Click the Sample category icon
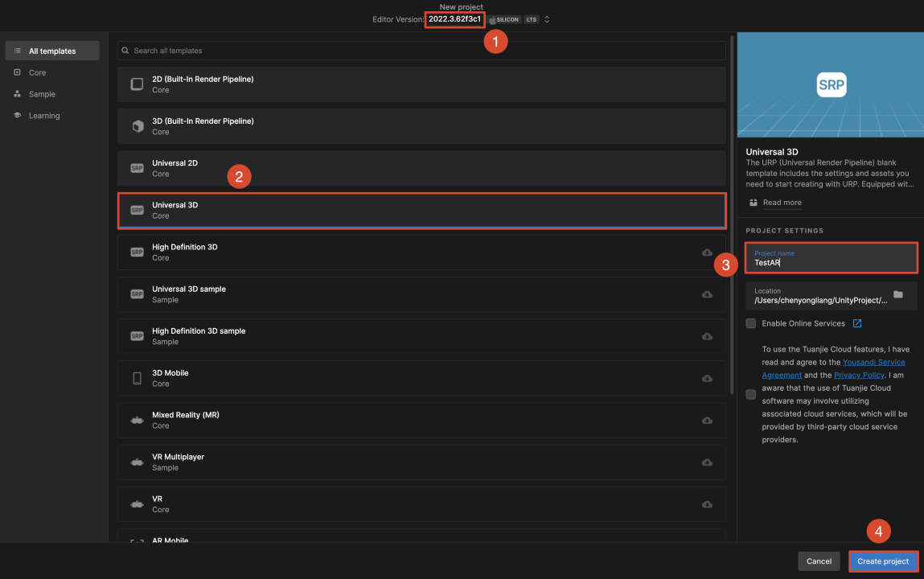The width and height of the screenshot is (924, 579). (x=18, y=93)
